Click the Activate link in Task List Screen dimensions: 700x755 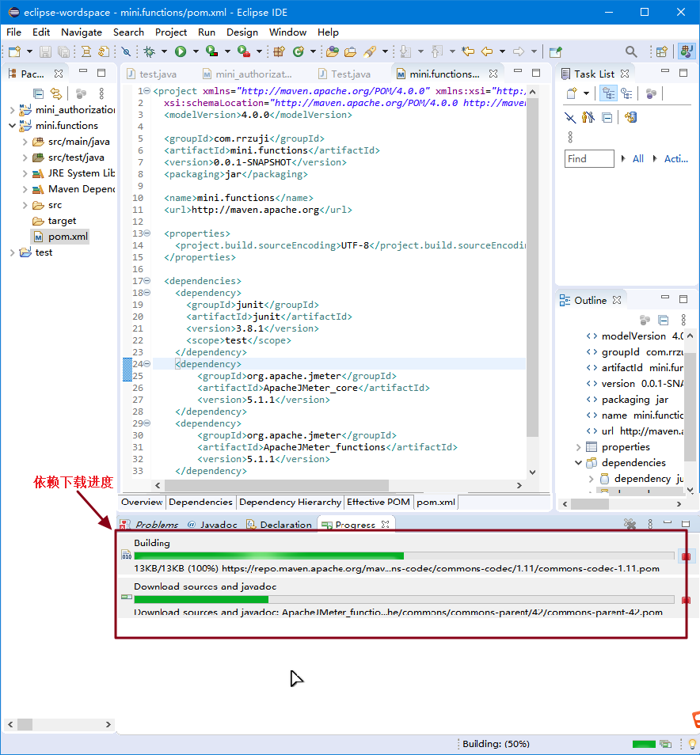pos(676,159)
